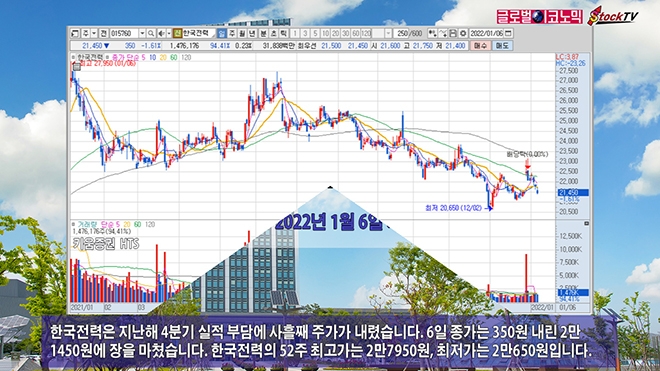Switch chart to monthly 월 period
Image resolution: width=660 pixels, height=371 pixels.
click(242, 33)
